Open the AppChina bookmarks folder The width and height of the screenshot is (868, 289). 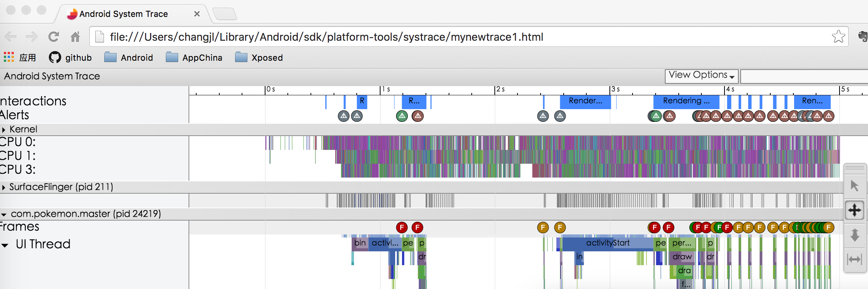pyautogui.click(x=194, y=58)
